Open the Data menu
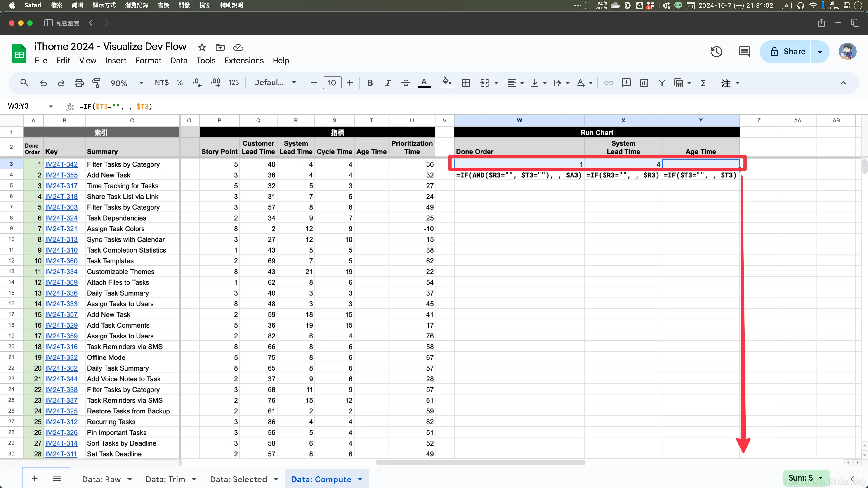The width and height of the screenshot is (868, 488). pos(179,61)
